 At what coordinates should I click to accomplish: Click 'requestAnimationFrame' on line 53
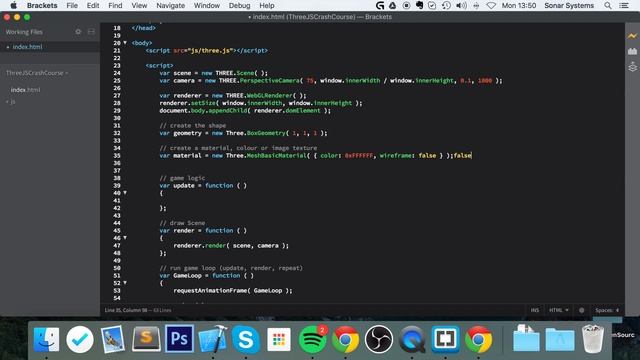[210, 291]
